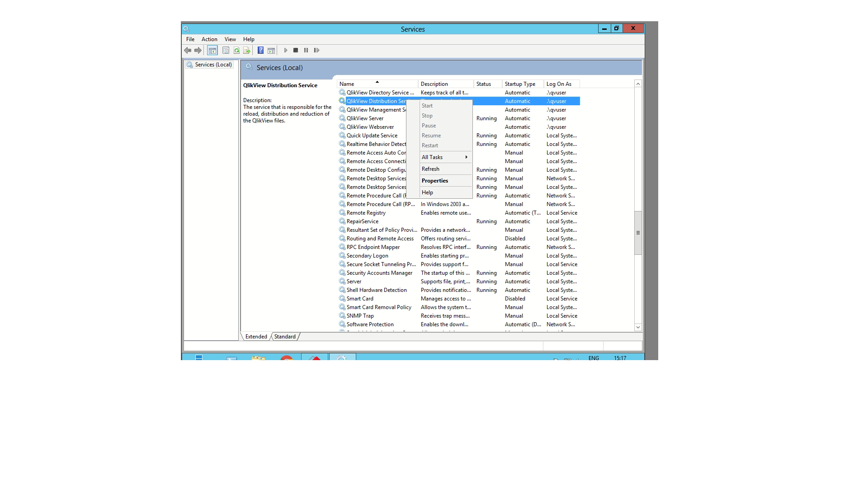
Task: Select the Quick Update Service row
Action: pyautogui.click(x=459, y=136)
